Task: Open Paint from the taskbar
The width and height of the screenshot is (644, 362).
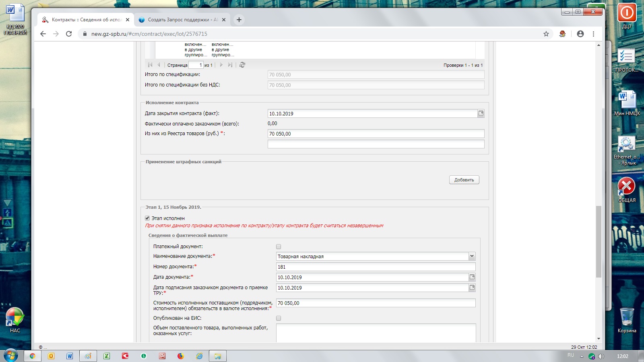Action: [88, 356]
